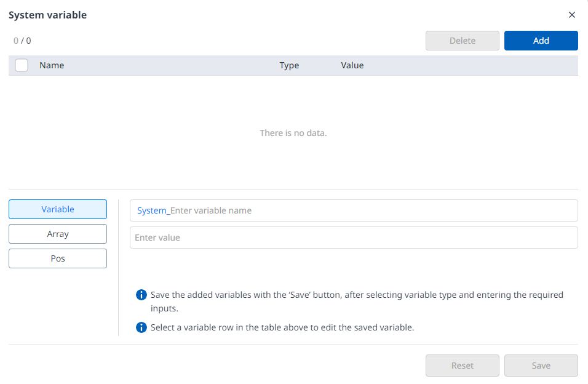Click the Delete button
This screenshot has height=384, width=588.
pos(462,41)
